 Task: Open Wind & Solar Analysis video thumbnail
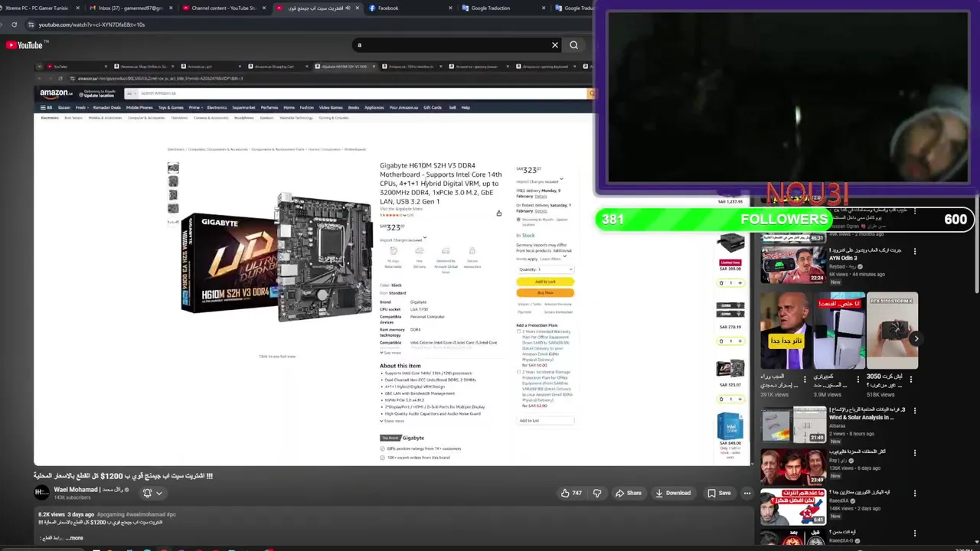(792, 425)
